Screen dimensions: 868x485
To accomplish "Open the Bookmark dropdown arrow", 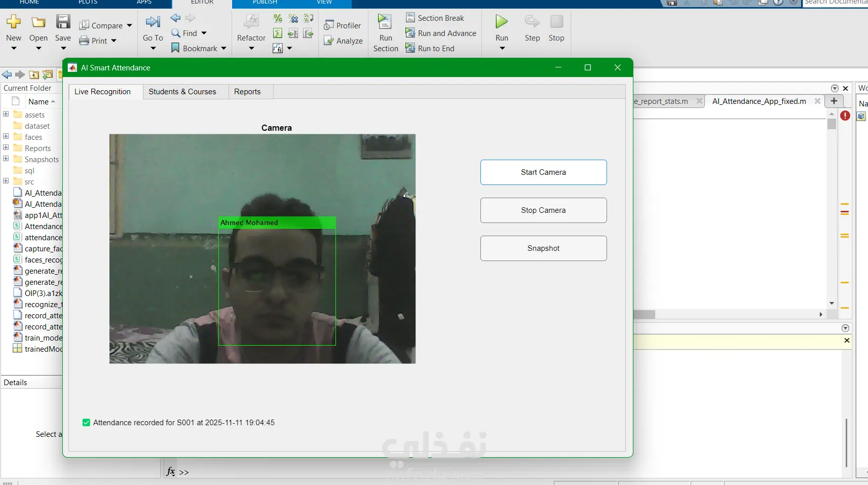I will 223,48.
